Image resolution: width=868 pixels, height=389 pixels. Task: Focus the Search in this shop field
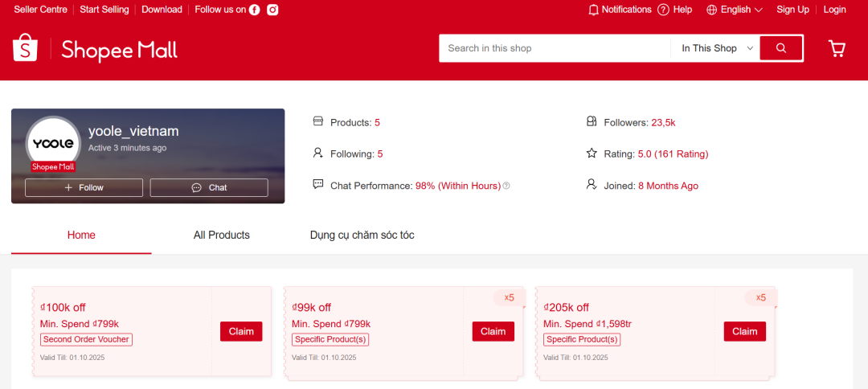coord(555,48)
